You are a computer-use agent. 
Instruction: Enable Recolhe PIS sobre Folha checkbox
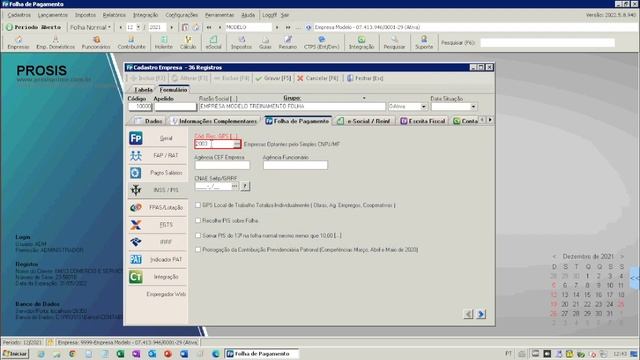coord(198,220)
